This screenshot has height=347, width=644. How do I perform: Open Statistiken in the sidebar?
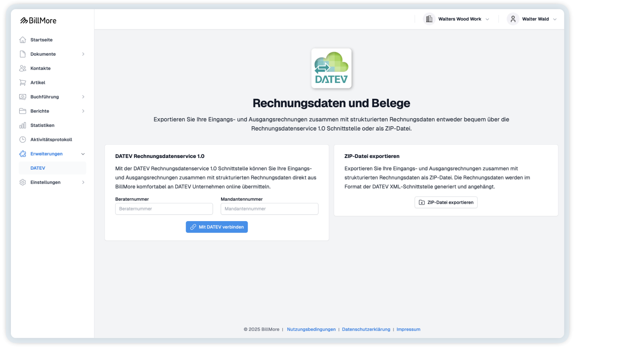[x=52, y=125]
